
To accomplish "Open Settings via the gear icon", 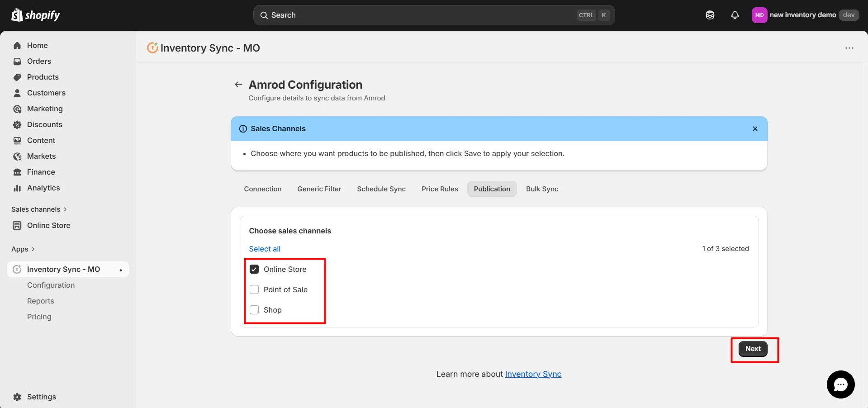I will tap(41, 397).
